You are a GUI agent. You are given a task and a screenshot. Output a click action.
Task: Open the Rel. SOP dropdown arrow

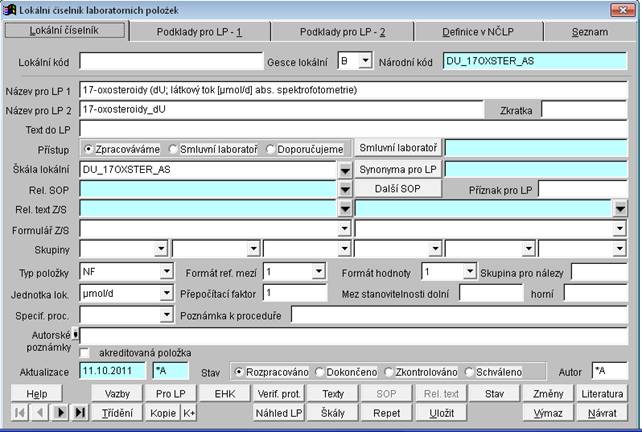tap(345, 189)
